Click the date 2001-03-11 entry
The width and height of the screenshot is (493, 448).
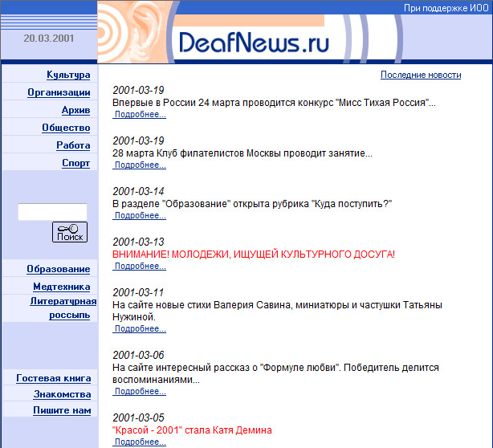coord(138,292)
